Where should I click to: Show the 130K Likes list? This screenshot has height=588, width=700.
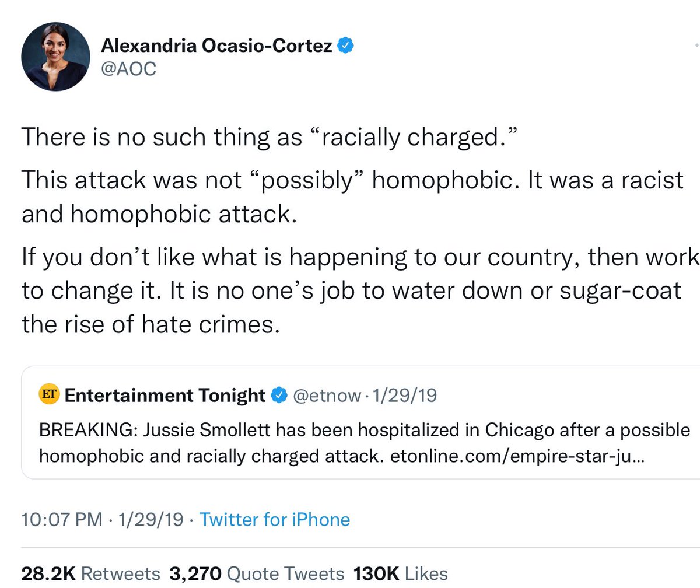399,573
